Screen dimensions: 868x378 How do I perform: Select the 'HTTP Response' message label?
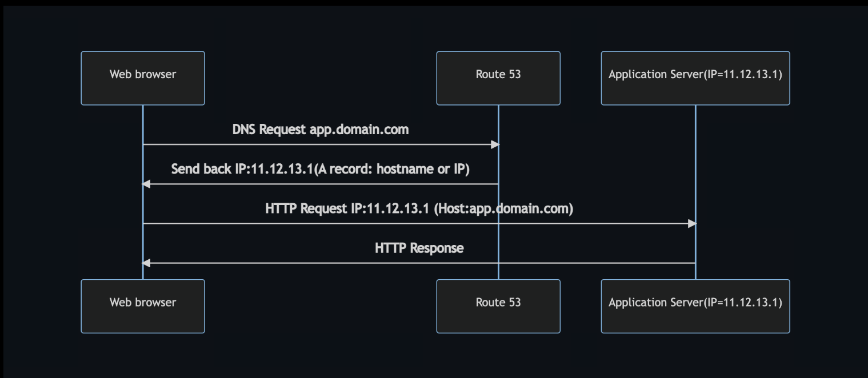click(419, 248)
